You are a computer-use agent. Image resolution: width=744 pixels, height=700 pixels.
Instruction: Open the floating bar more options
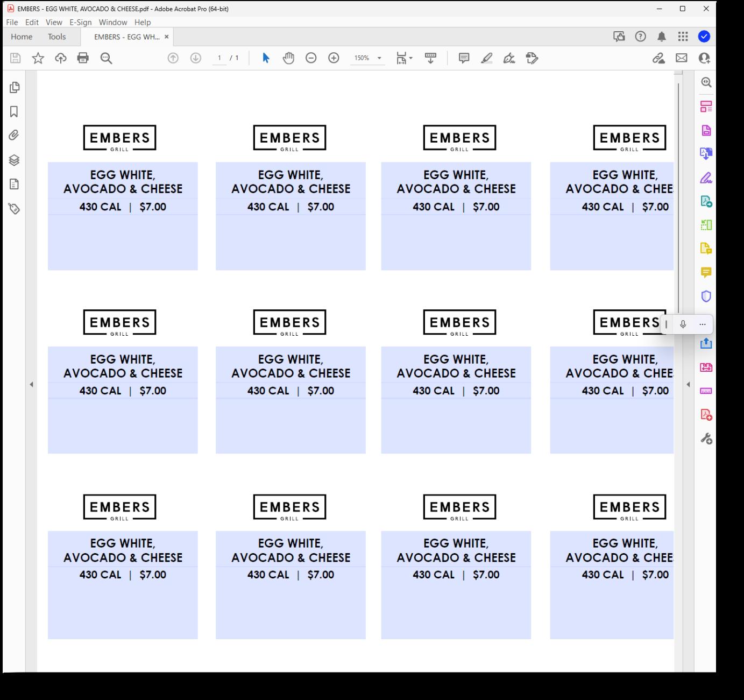pyautogui.click(x=702, y=324)
